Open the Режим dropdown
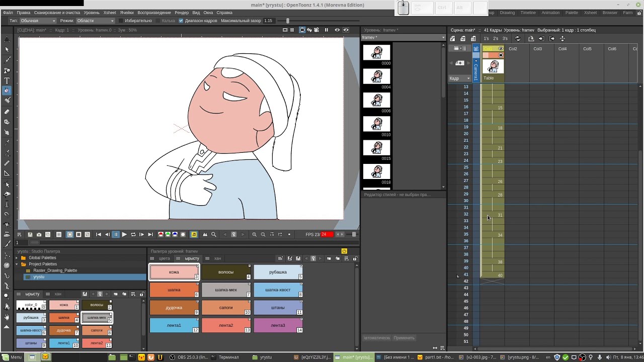The width and height of the screenshot is (644, 362). point(95,21)
